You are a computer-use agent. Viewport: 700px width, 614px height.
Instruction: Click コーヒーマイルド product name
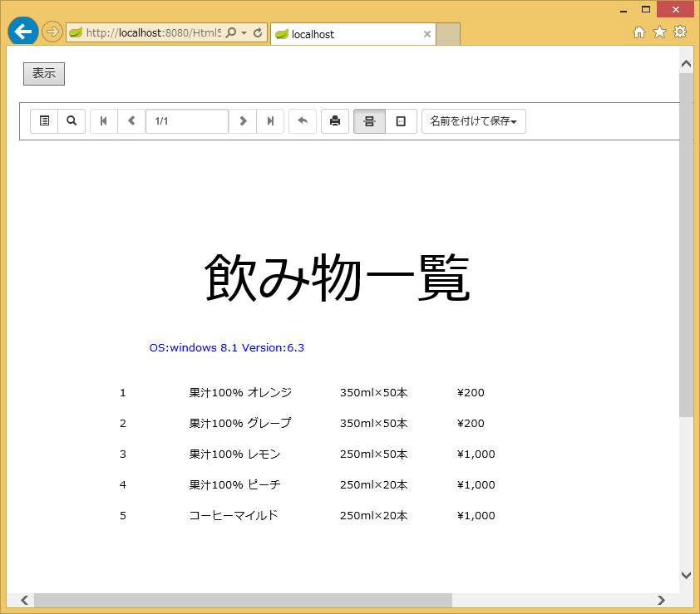tap(234, 515)
